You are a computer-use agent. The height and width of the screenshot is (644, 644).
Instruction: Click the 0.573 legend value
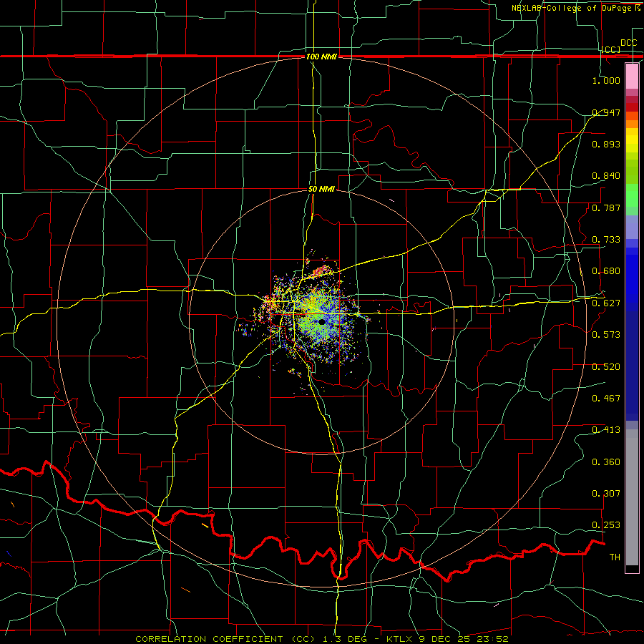tap(606, 335)
